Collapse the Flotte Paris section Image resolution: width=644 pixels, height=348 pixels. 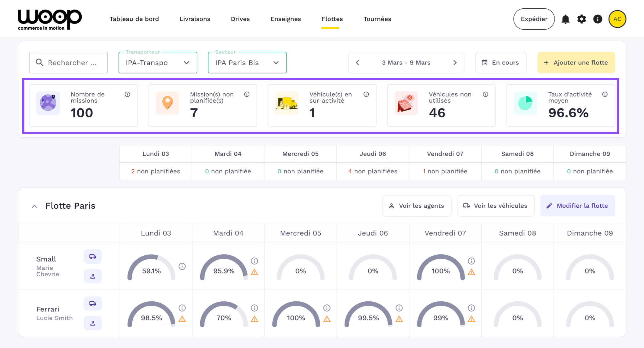(x=34, y=206)
